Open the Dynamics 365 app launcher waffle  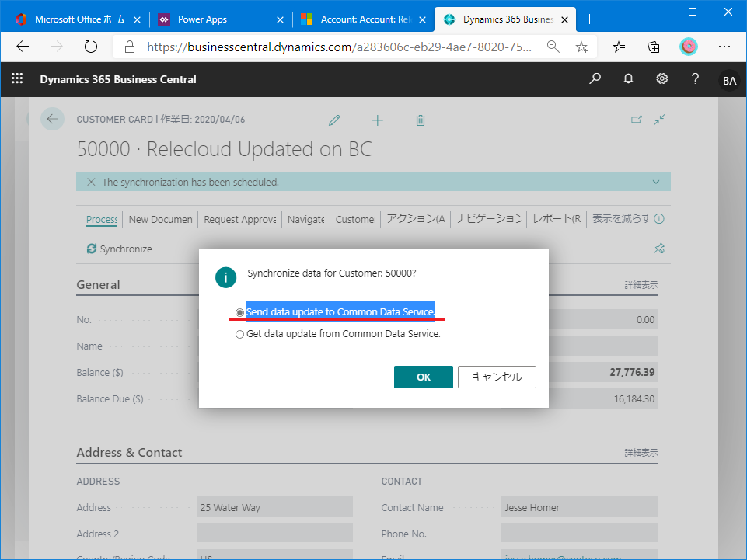(x=17, y=78)
